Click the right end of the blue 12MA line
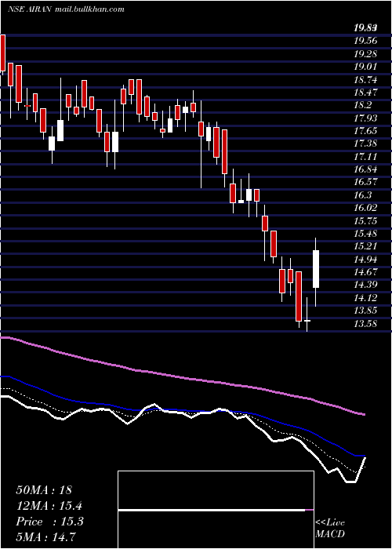 [x=364, y=456]
